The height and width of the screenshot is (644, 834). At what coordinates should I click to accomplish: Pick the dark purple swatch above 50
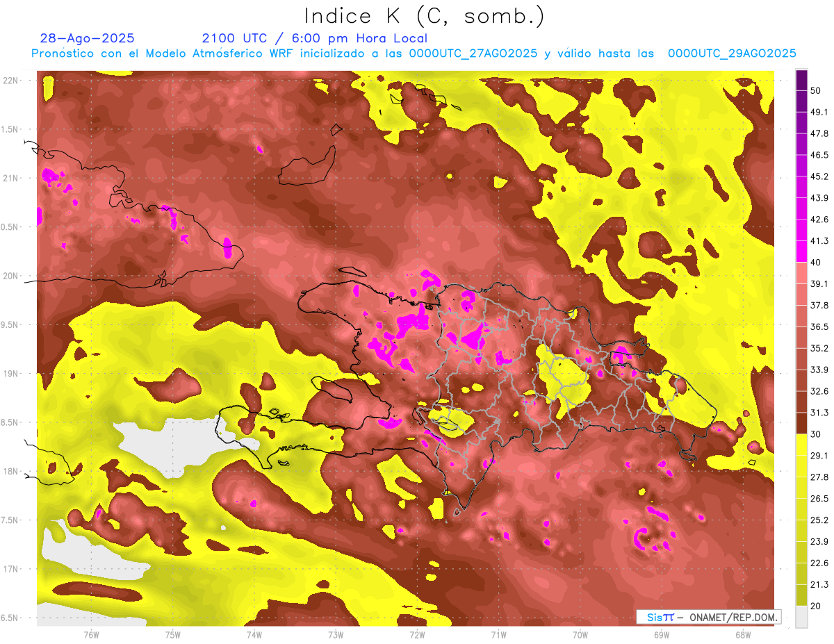coord(801,80)
